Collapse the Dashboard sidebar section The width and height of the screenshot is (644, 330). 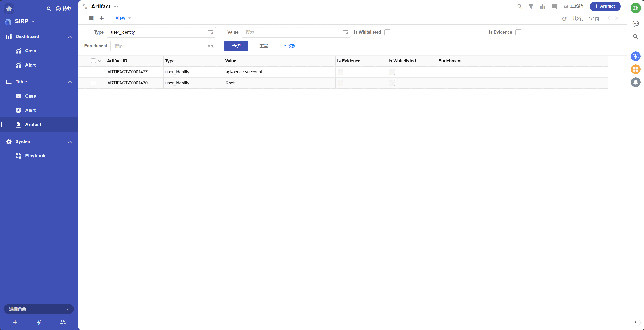click(70, 36)
